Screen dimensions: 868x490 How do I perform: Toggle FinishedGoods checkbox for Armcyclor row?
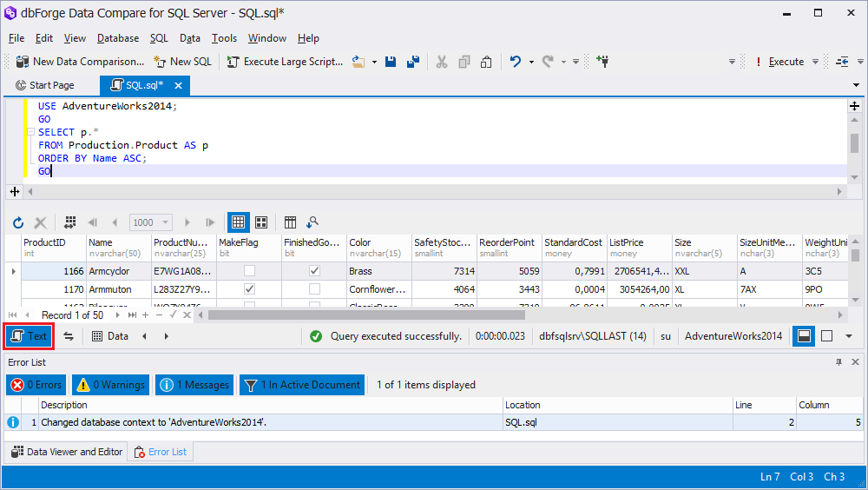tap(314, 271)
